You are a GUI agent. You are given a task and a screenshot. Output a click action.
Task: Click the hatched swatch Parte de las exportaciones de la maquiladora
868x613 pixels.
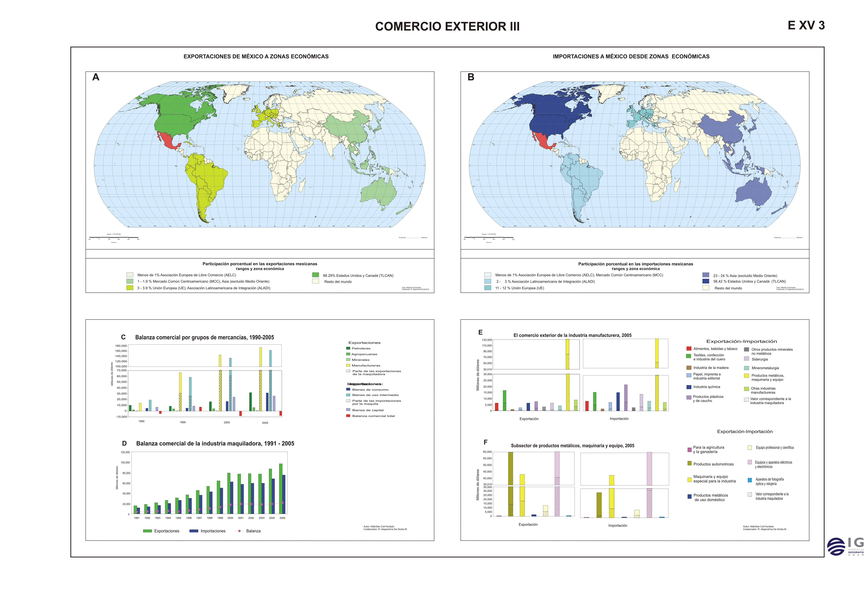click(x=348, y=371)
